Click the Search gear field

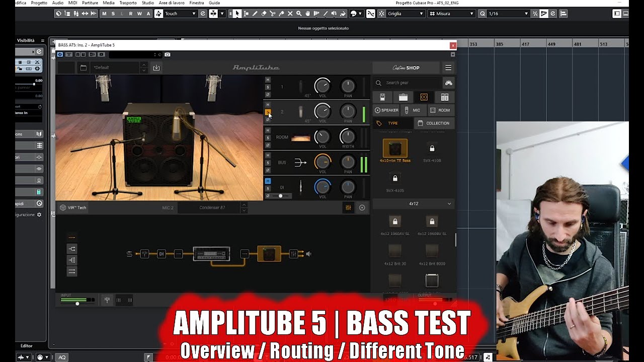[x=408, y=82]
